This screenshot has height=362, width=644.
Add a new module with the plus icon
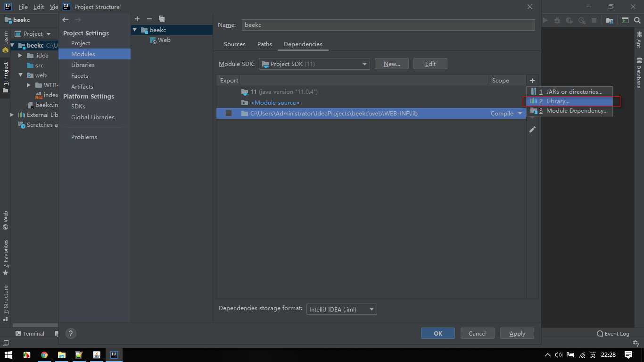click(137, 19)
